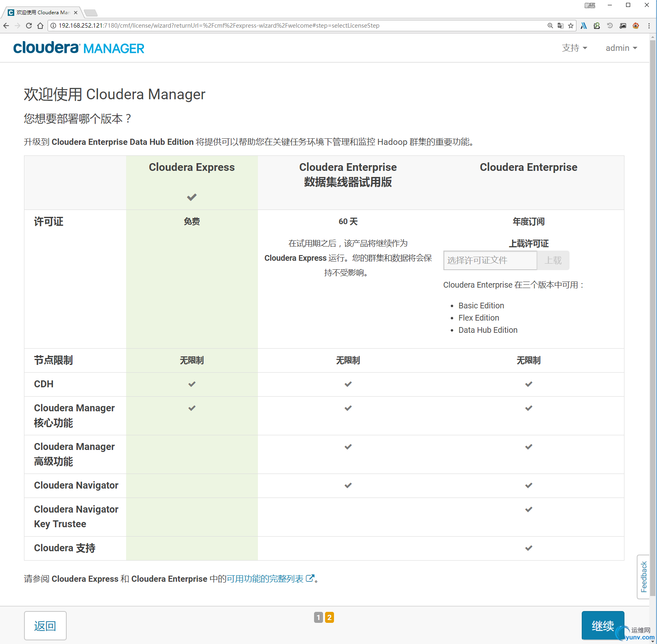Maximize the browser window

pyautogui.click(x=628, y=5)
